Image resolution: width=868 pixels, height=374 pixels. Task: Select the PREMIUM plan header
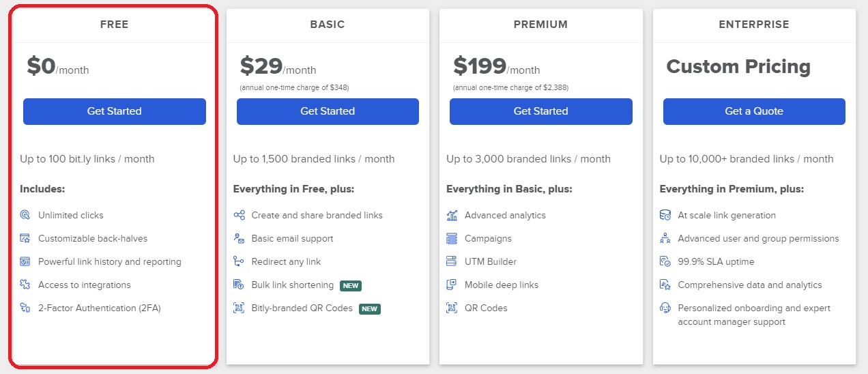point(541,25)
